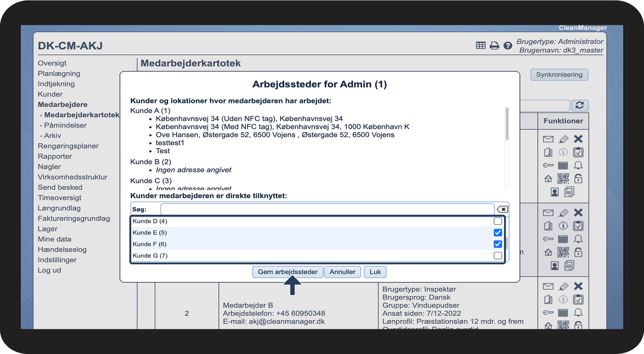Click the info circle icon in the second Funktioner row

[563, 226]
